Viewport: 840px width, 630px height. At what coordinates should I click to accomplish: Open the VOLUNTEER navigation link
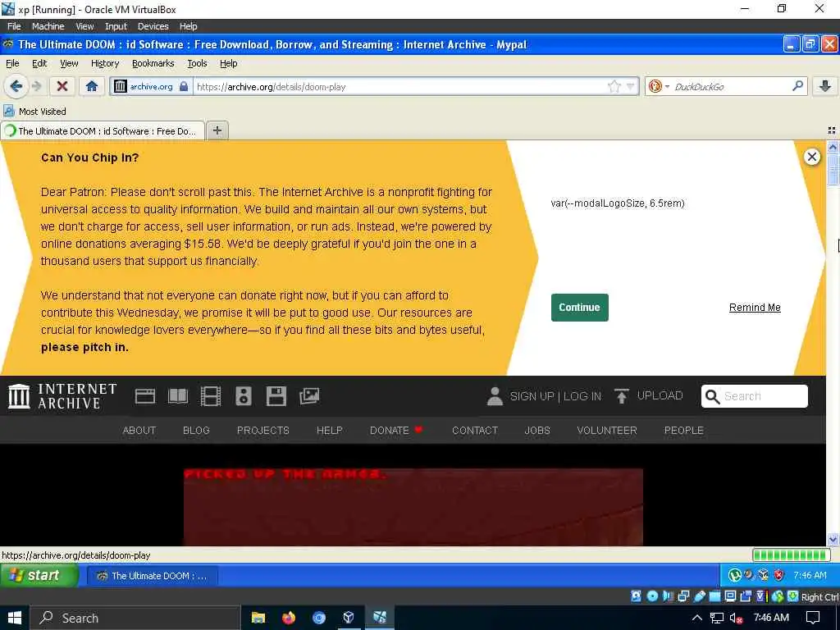click(606, 430)
